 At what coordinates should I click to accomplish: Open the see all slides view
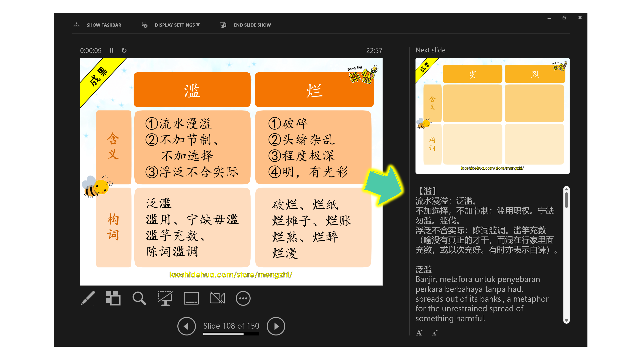[x=113, y=298]
